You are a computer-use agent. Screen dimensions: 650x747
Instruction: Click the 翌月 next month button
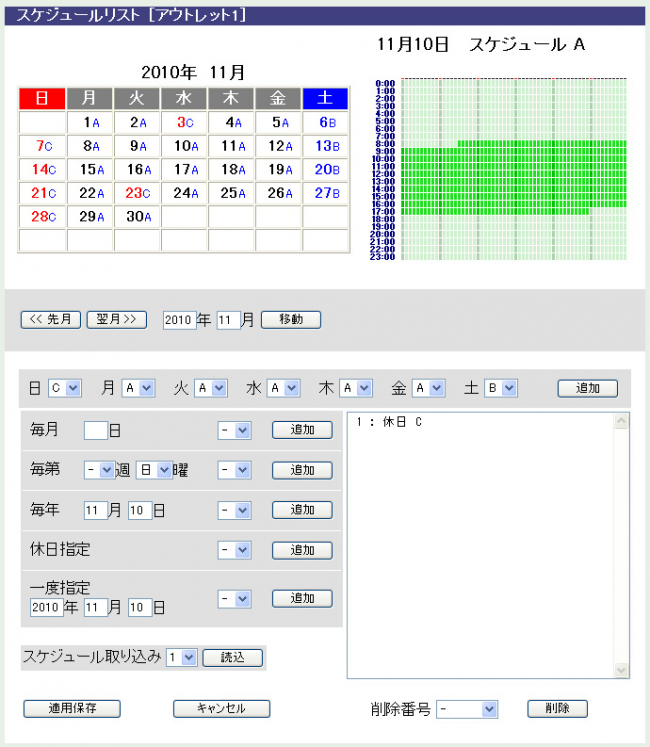117,320
